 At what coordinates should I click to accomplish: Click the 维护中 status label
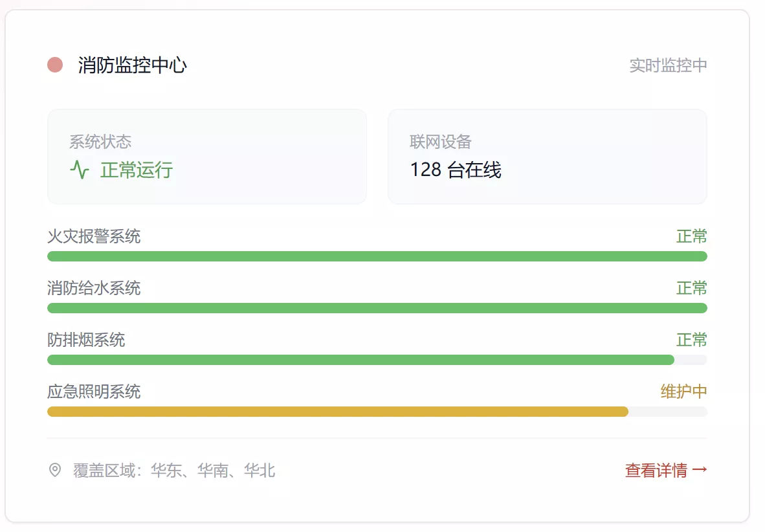(683, 392)
